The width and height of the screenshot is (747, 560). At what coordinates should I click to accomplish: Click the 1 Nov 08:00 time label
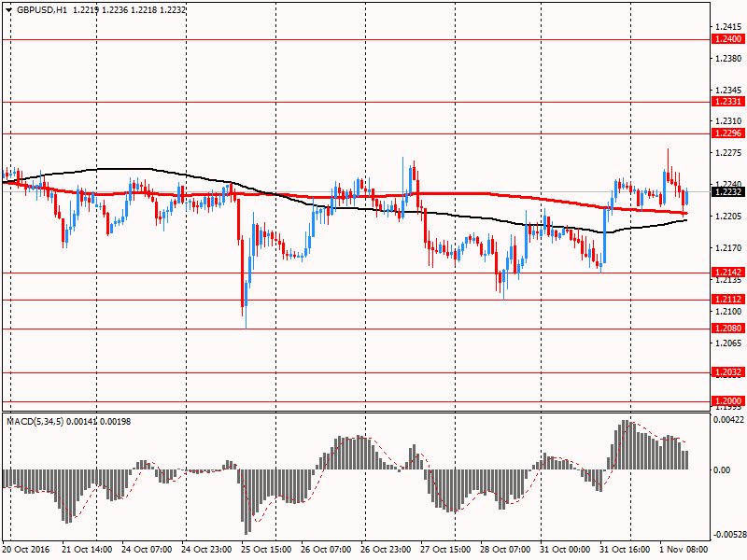click(x=684, y=550)
